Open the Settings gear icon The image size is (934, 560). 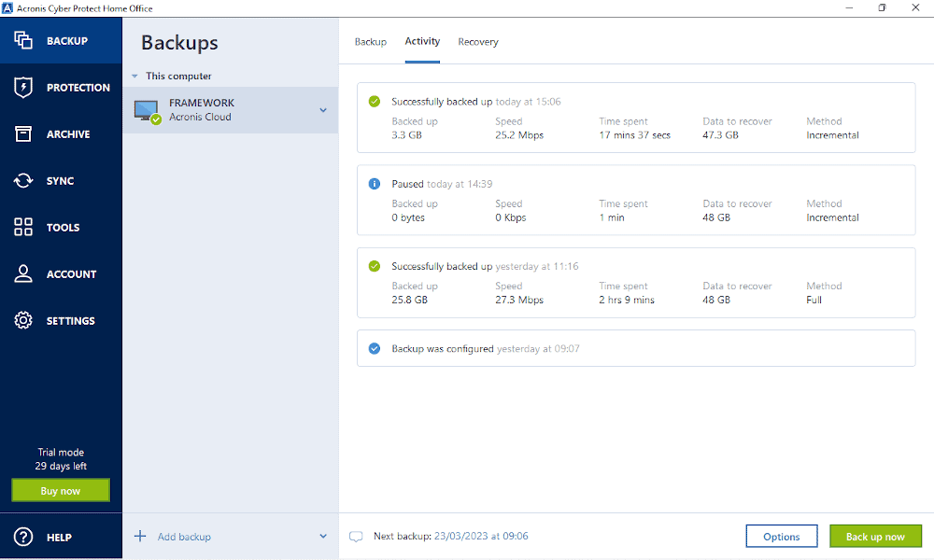point(23,320)
